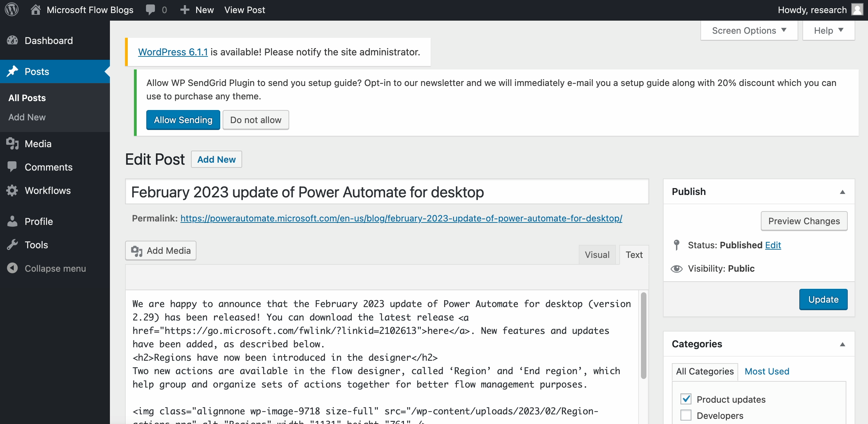Click the Profile menu label
Screen dimensions: 868x424
click(39, 221)
